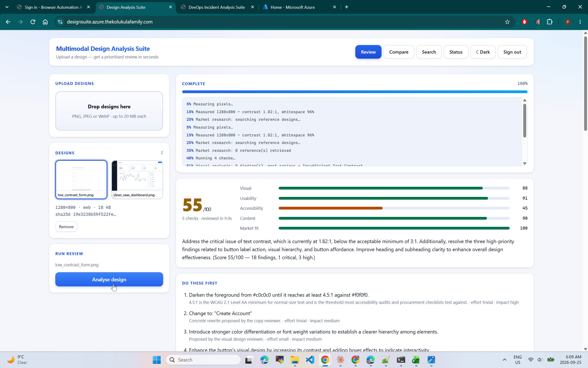Click the log panel scroll-up arrow

(525, 100)
